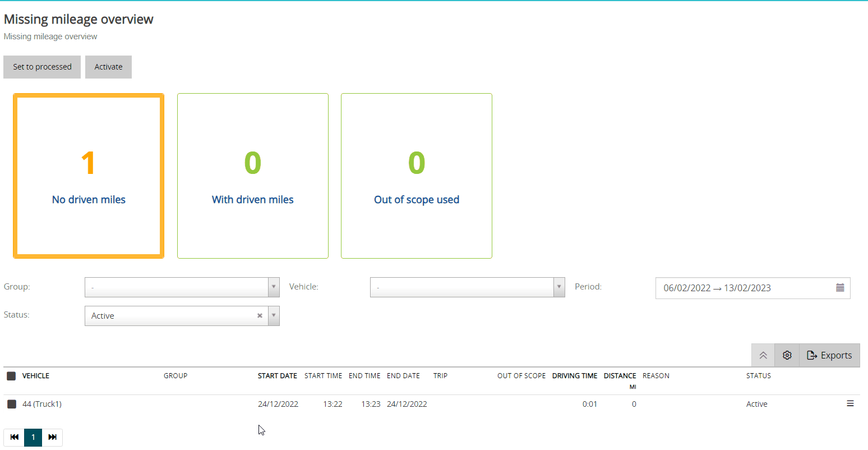Open the row menu for 44 (Truck1)
Viewport: 868px width, 450px height.
tap(850, 403)
